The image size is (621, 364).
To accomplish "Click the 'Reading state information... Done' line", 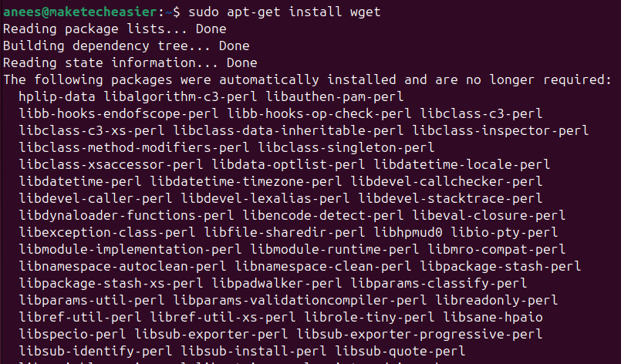I will pyautogui.click(x=130, y=63).
